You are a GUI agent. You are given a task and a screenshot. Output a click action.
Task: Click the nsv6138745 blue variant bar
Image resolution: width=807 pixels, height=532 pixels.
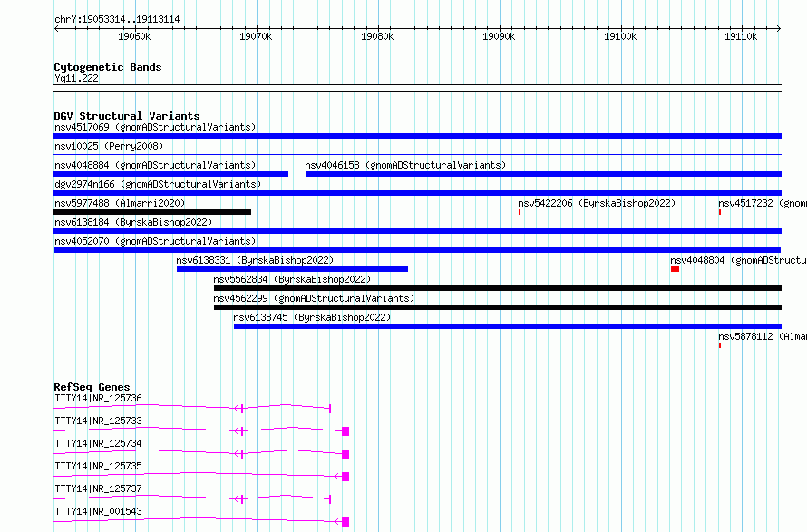coord(508,326)
